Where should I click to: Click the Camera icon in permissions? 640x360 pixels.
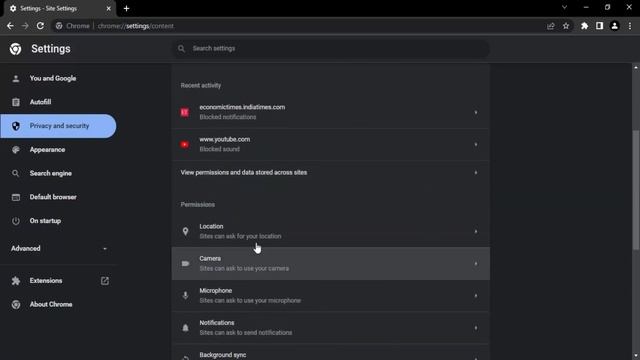pos(185,264)
